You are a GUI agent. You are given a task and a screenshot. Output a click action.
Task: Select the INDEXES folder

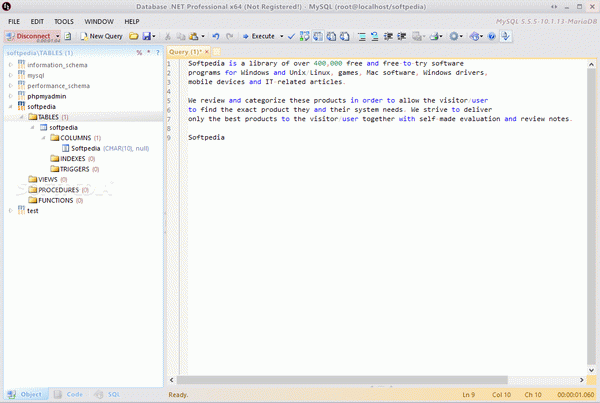pyautogui.click(x=73, y=159)
